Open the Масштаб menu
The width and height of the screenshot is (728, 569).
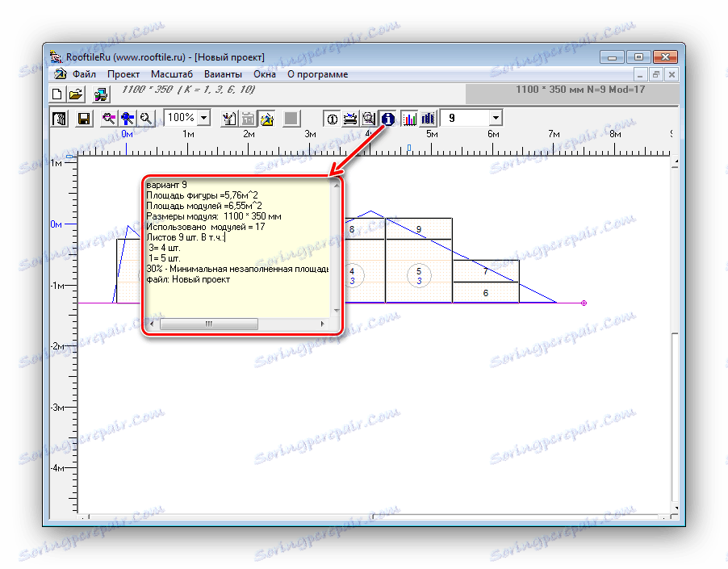tap(172, 74)
